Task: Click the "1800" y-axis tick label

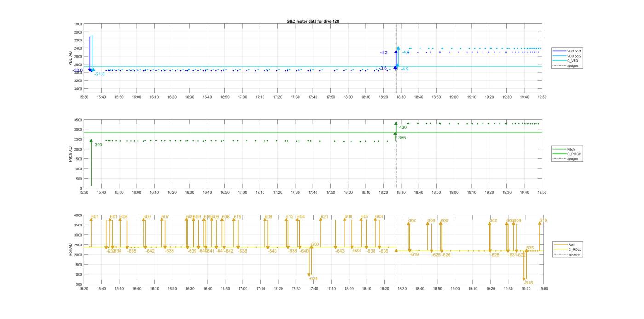Action: [x=78, y=24]
